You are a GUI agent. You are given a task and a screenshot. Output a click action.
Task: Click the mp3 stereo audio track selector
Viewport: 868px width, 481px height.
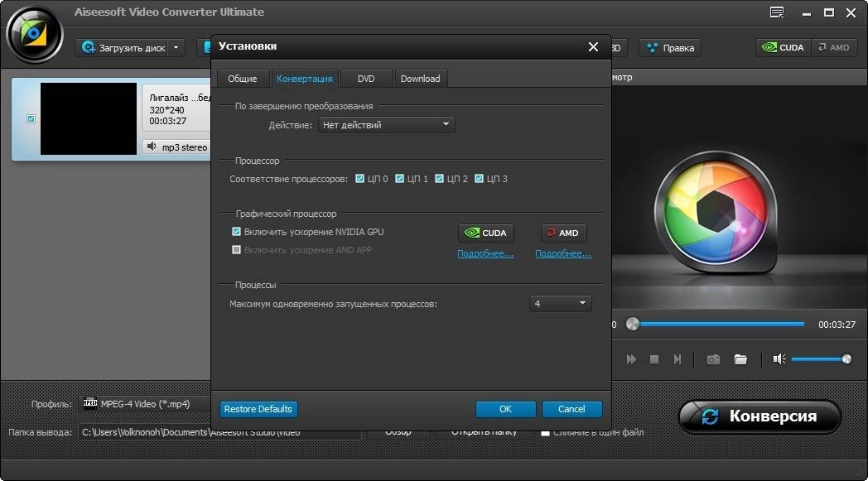[x=177, y=147]
